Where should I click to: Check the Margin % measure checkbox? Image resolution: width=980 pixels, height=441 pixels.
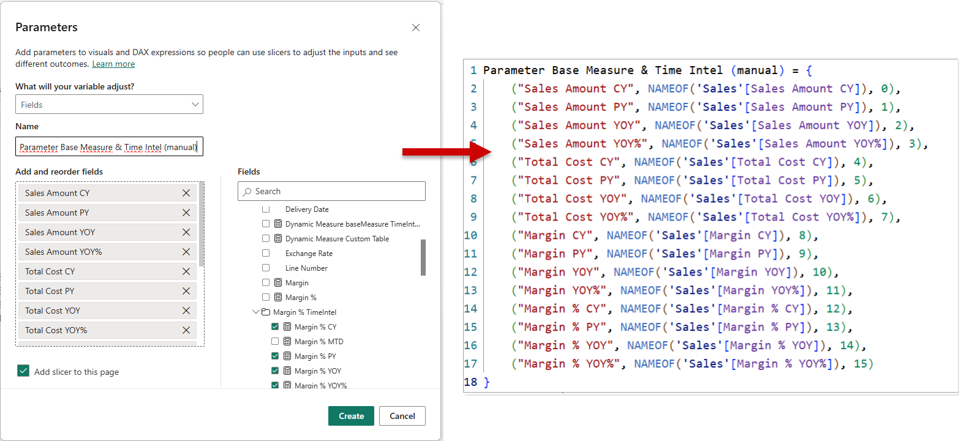pyautogui.click(x=266, y=298)
